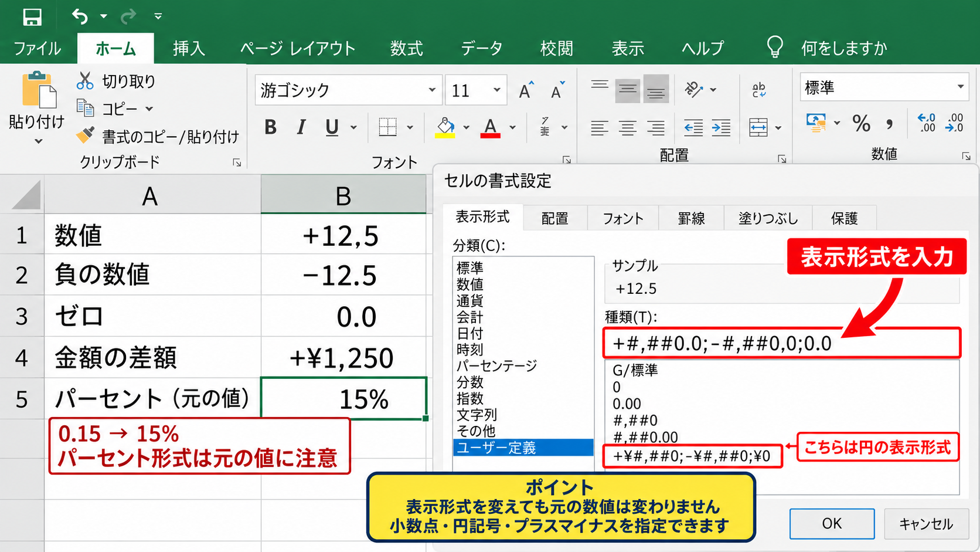This screenshot has height=552, width=980.
Task: Click the fill color paint bucket
Action: [445, 127]
